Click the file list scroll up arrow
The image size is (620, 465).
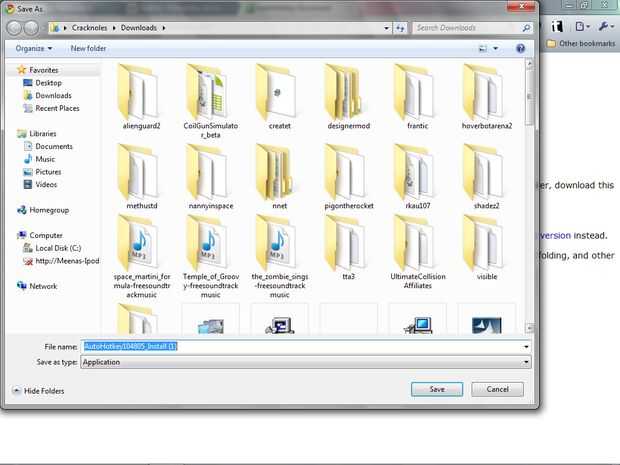point(529,63)
